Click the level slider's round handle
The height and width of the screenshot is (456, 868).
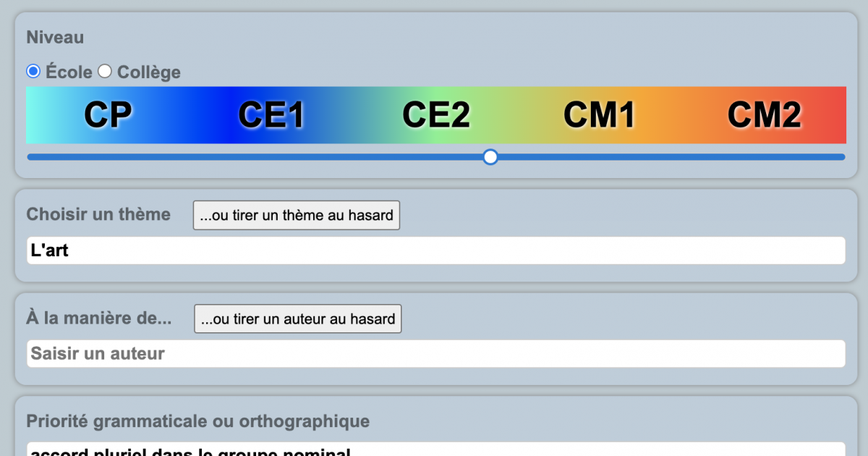490,157
